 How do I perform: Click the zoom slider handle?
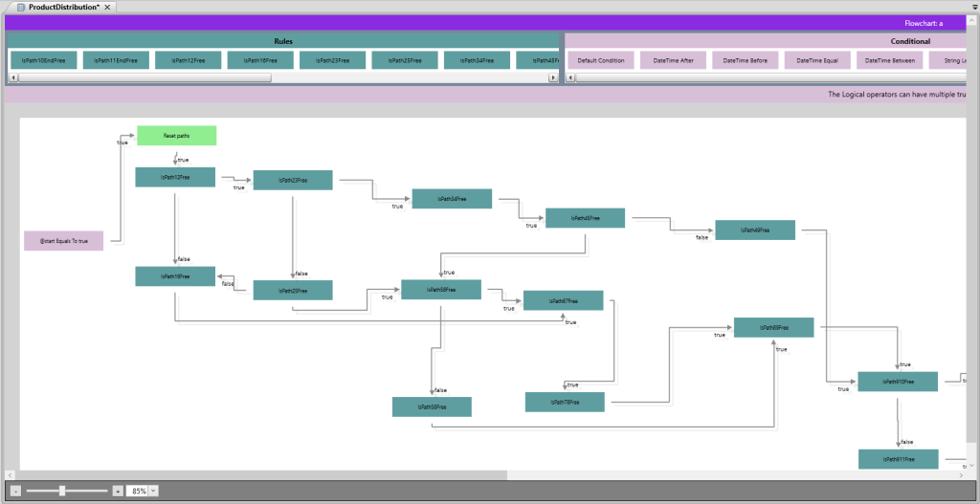pyautogui.click(x=62, y=491)
